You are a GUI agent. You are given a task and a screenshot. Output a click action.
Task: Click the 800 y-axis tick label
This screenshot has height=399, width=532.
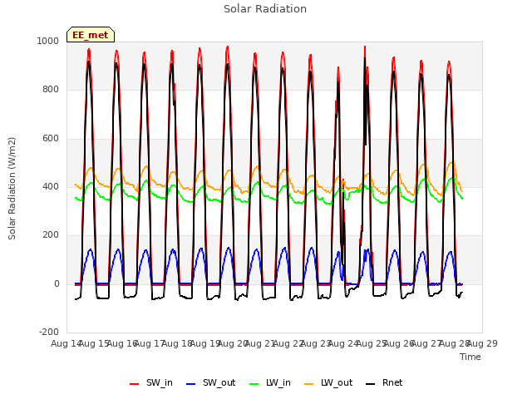pyautogui.click(x=51, y=90)
